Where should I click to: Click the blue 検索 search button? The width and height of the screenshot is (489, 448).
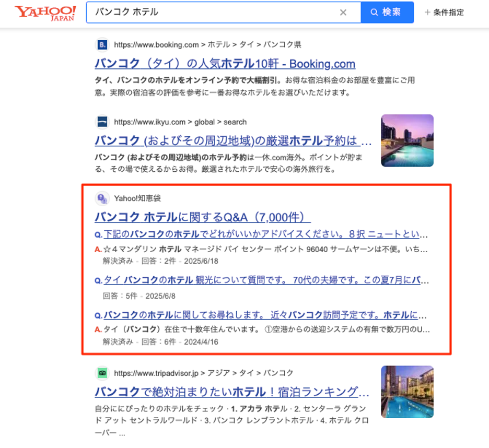point(387,13)
